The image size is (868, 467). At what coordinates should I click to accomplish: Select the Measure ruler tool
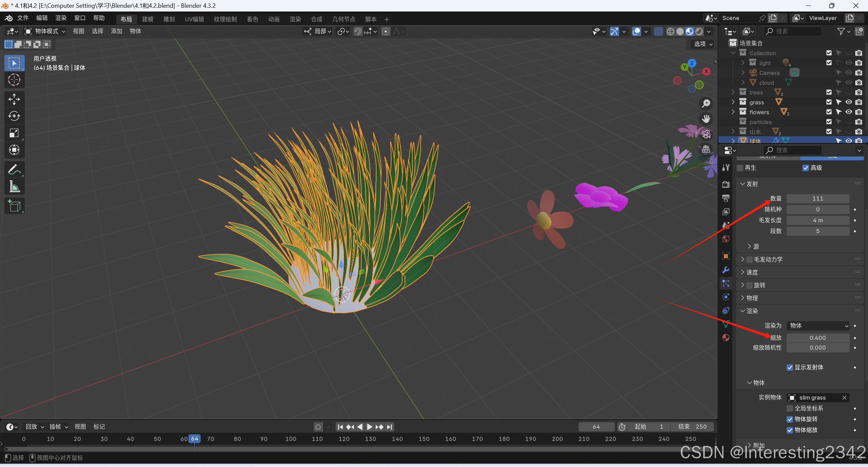click(x=14, y=186)
